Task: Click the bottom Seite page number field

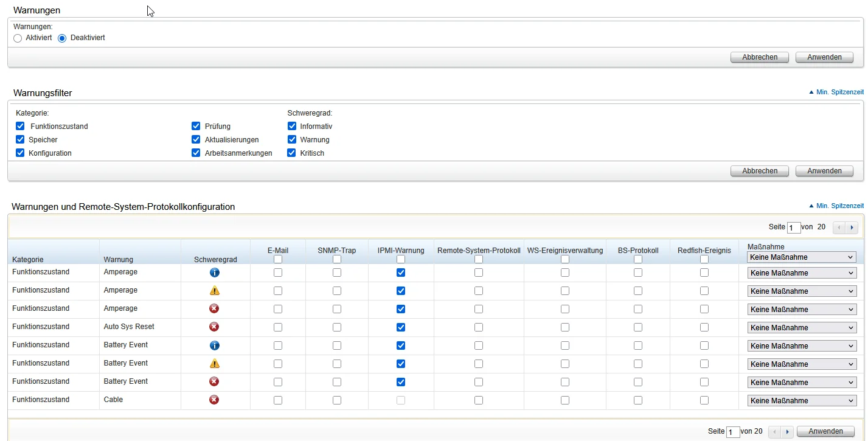Action: [x=733, y=432]
